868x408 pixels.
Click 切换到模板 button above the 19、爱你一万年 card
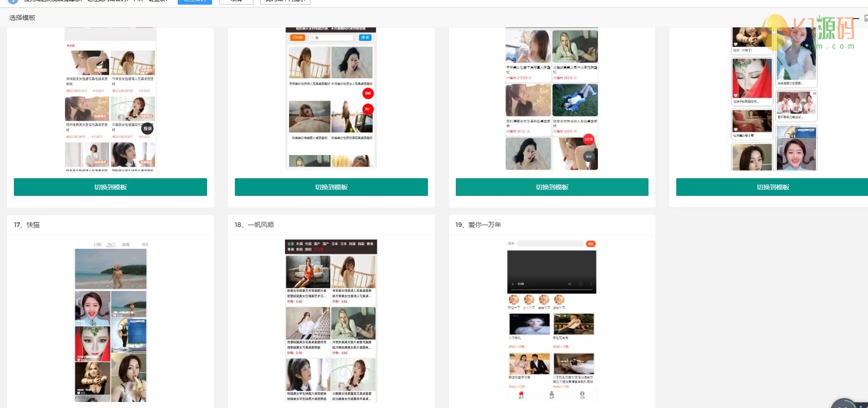[x=552, y=187]
